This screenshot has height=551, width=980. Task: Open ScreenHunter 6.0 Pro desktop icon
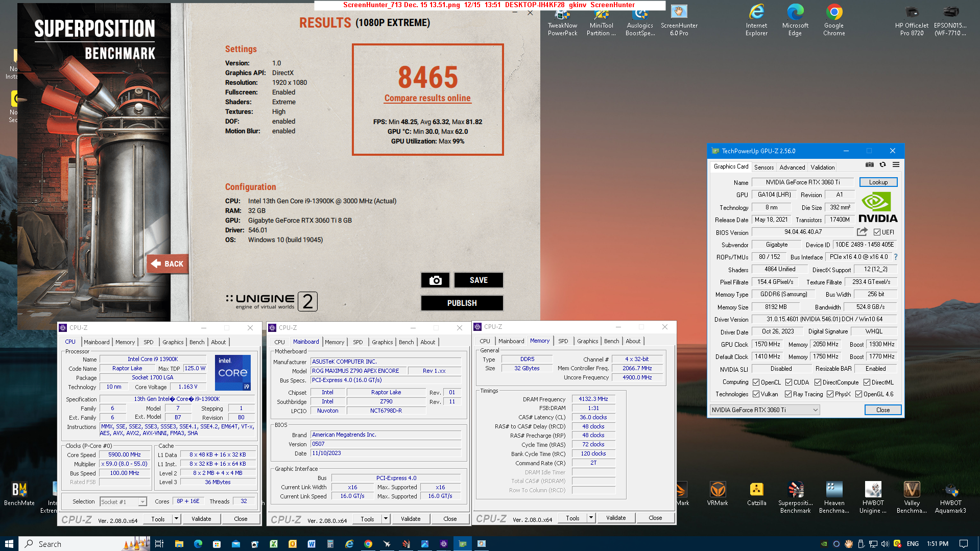point(679,20)
